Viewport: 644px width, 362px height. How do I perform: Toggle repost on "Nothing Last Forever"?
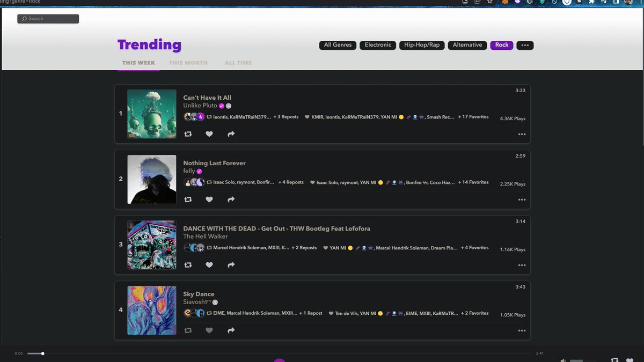click(188, 199)
